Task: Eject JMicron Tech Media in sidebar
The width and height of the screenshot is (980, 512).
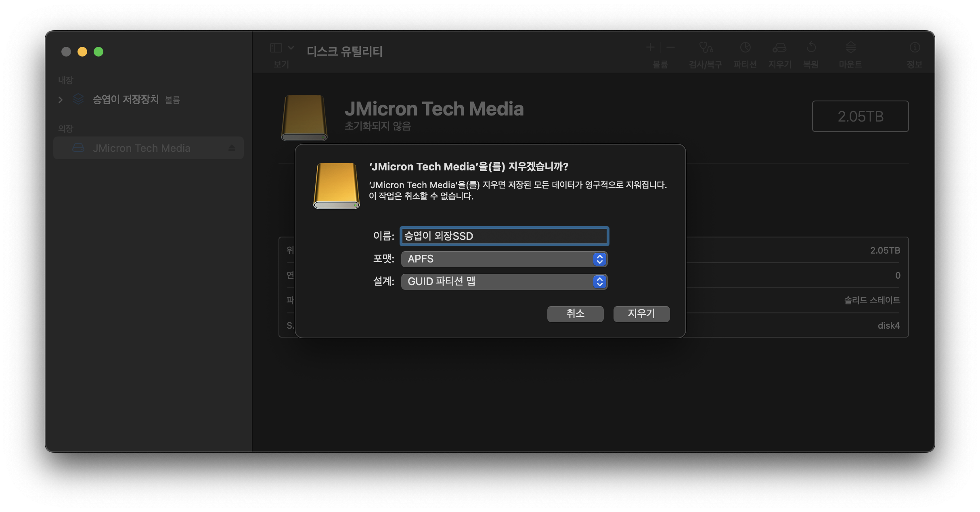Action: pos(232,148)
